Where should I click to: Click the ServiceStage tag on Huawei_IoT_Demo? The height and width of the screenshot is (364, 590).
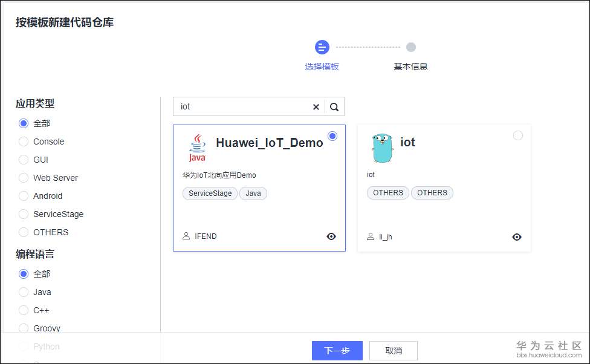click(210, 193)
